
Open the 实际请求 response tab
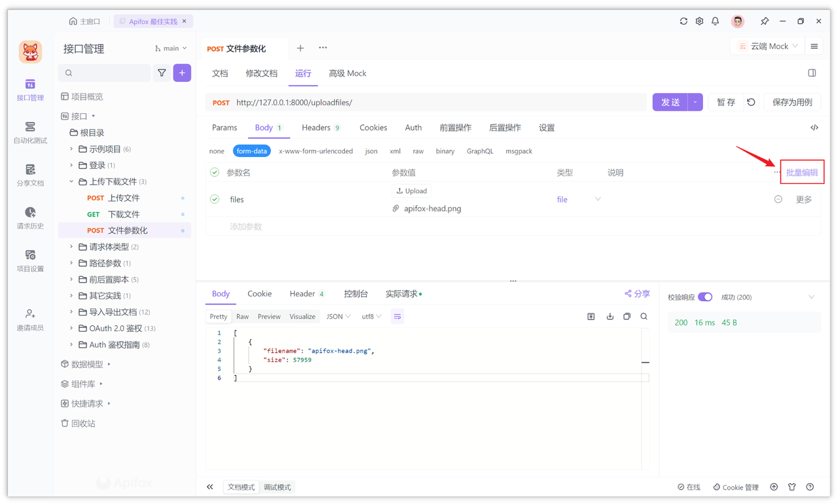pyautogui.click(x=403, y=294)
